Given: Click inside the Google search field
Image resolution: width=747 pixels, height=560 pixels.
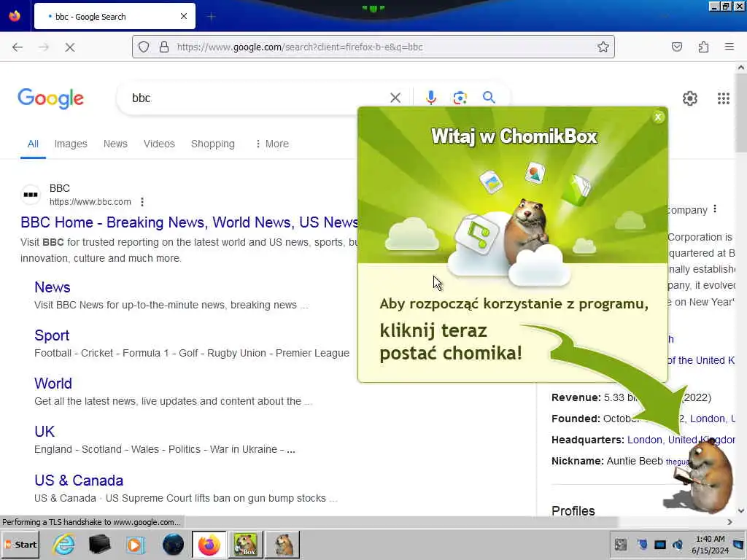Looking at the screenshot, I should (258, 98).
